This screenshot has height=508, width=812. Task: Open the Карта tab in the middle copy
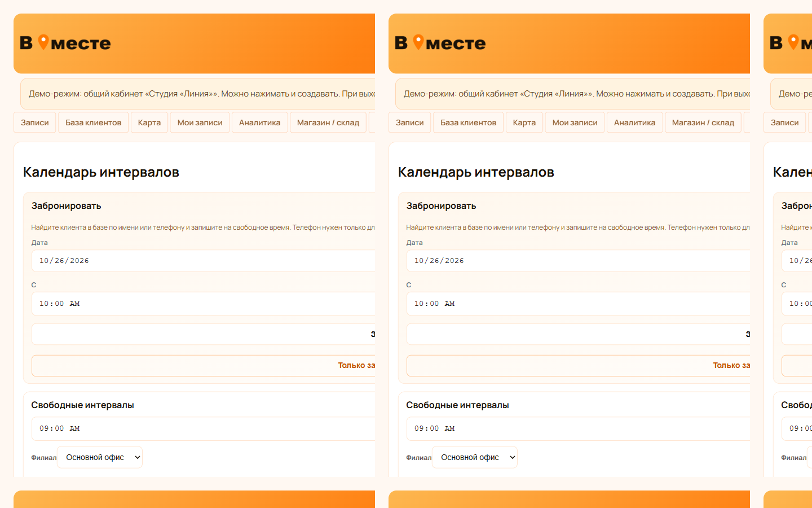524,122
